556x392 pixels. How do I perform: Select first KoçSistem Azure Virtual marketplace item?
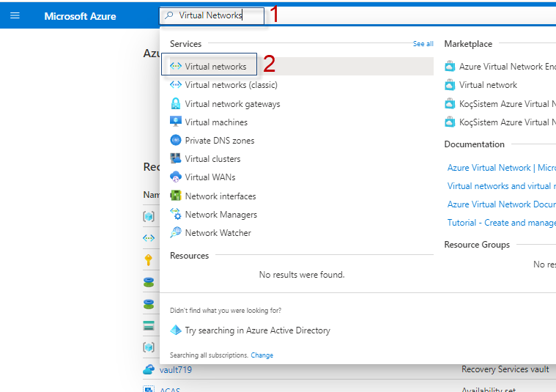[x=508, y=104]
